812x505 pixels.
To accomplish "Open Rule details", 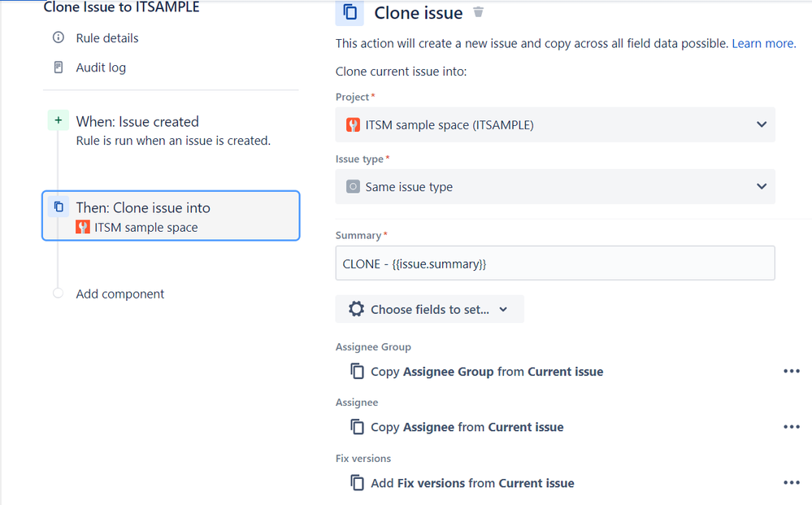I will pos(107,37).
